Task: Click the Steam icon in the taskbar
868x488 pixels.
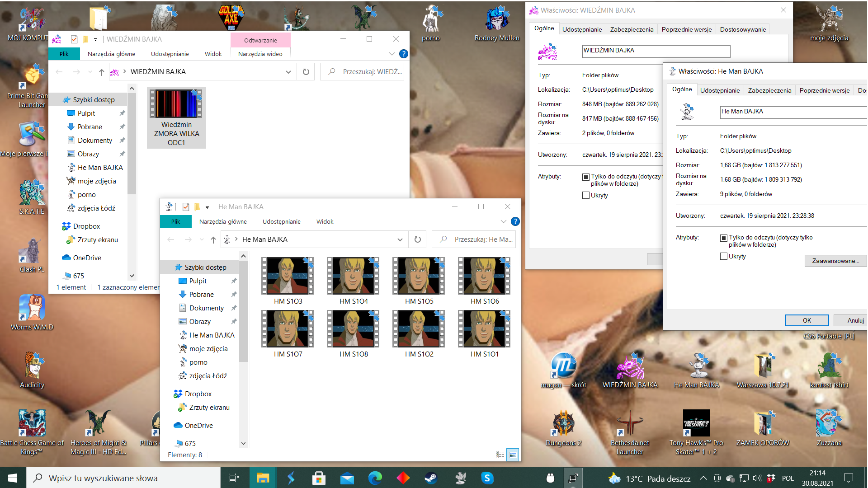Action: click(x=431, y=478)
